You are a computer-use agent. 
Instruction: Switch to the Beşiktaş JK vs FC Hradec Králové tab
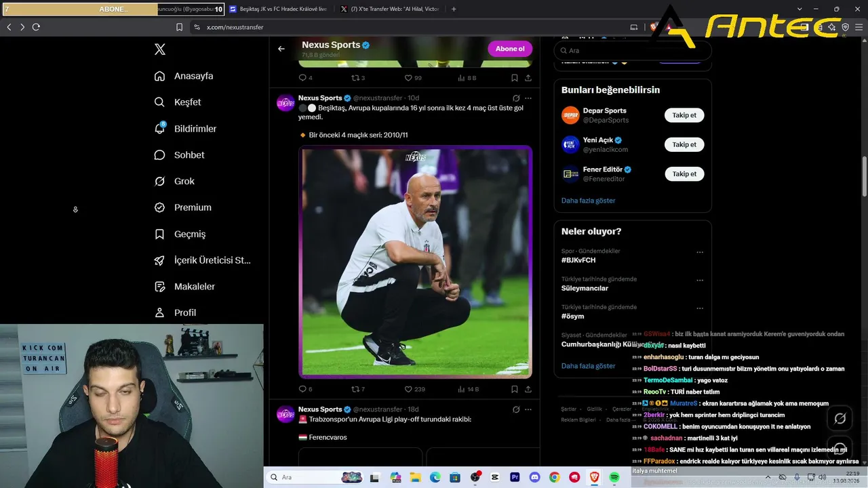point(278,9)
